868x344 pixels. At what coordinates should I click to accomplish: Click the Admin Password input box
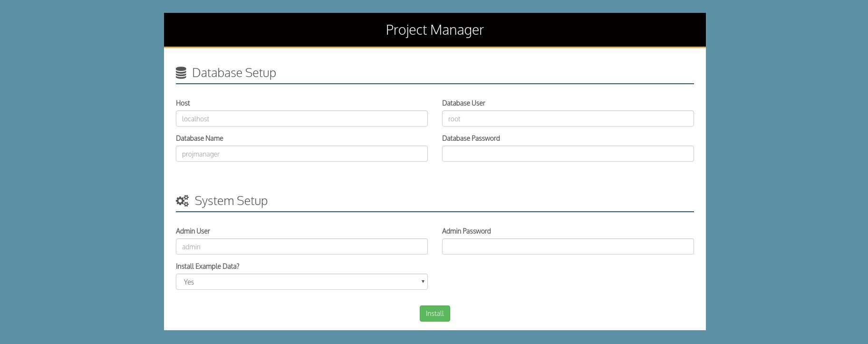[568, 247]
